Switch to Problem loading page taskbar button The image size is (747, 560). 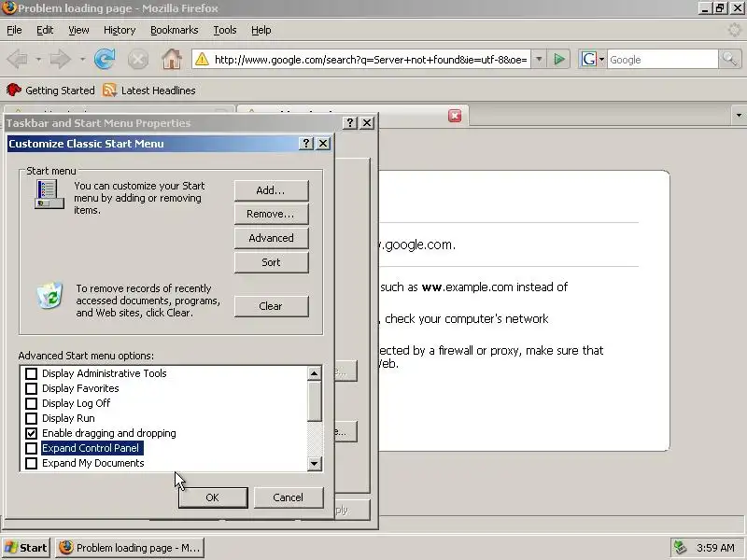coord(130,548)
